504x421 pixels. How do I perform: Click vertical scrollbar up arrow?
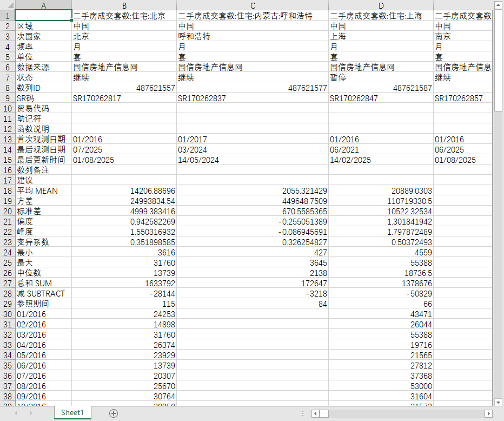pos(498,5)
